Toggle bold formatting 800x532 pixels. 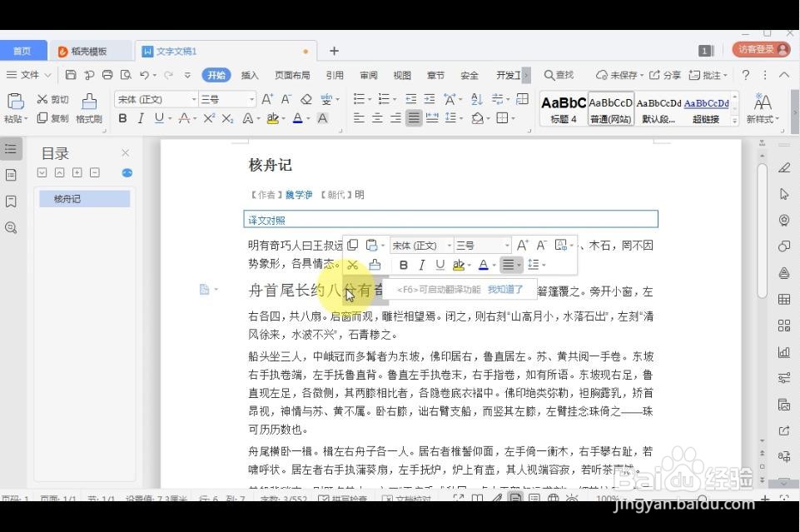point(122,117)
